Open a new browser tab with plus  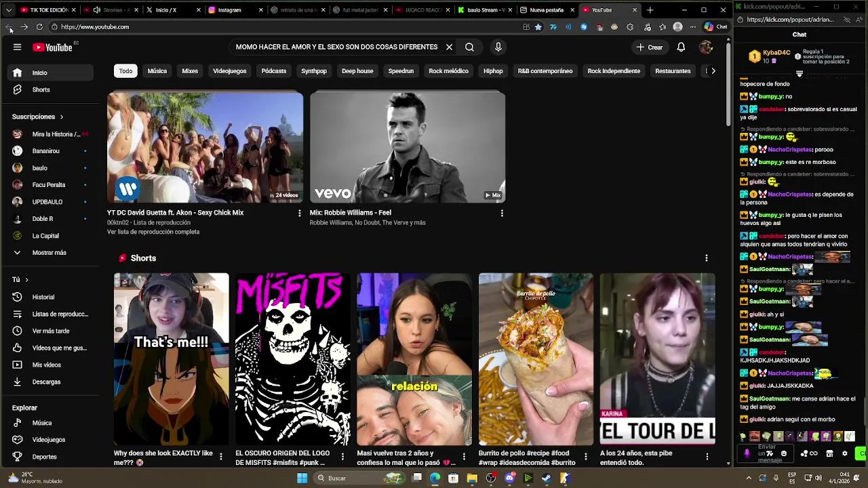[650, 10]
